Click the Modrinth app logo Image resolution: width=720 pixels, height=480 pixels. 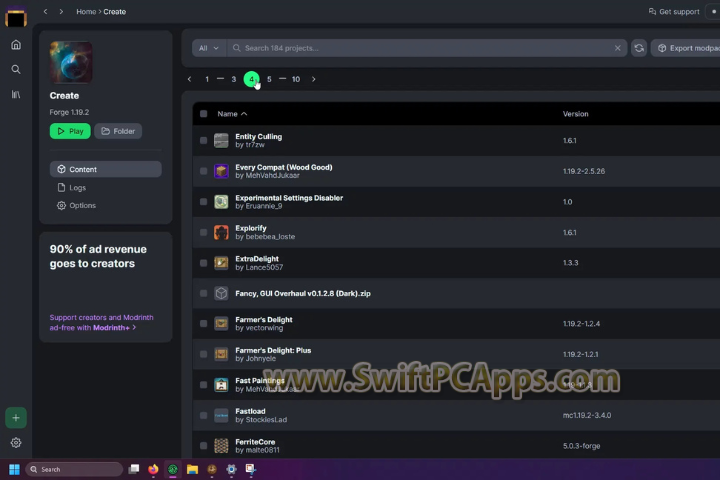coord(16,17)
